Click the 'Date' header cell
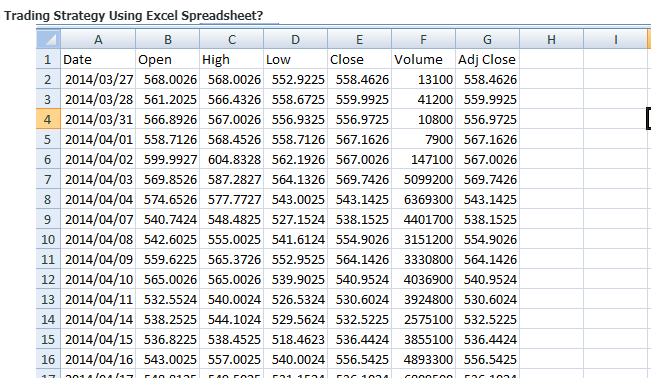This screenshot has width=651, height=391. tap(98, 59)
